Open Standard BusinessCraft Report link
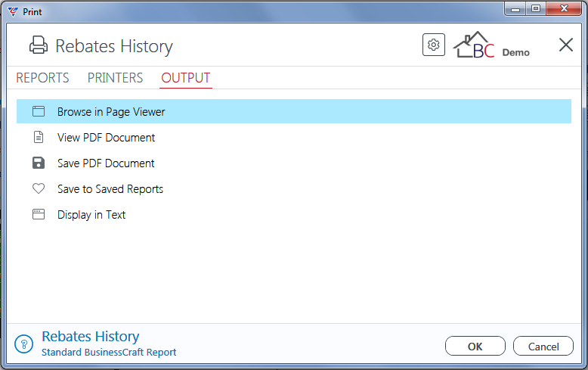 (x=109, y=353)
